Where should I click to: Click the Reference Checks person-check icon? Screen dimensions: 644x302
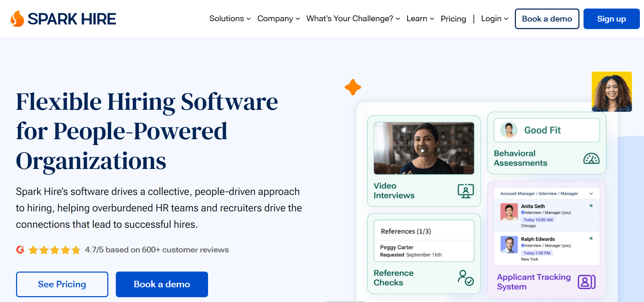click(466, 278)
